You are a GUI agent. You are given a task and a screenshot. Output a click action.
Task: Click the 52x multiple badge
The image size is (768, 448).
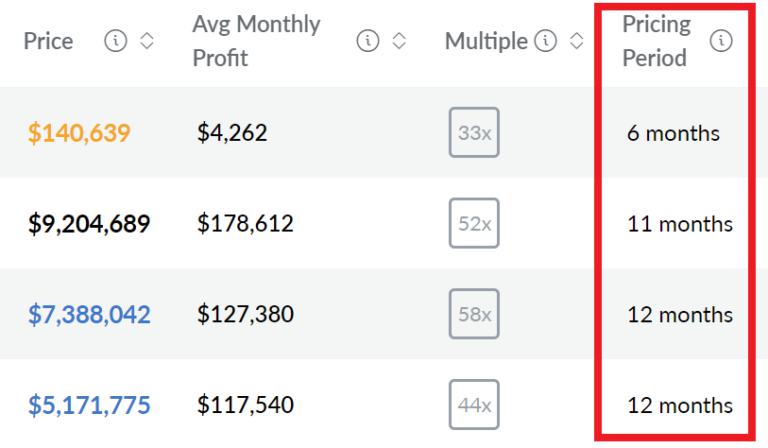(474, 224)
